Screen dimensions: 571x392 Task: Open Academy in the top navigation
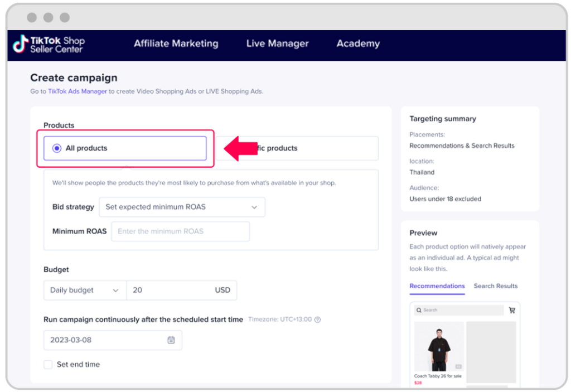pos(358,43)
